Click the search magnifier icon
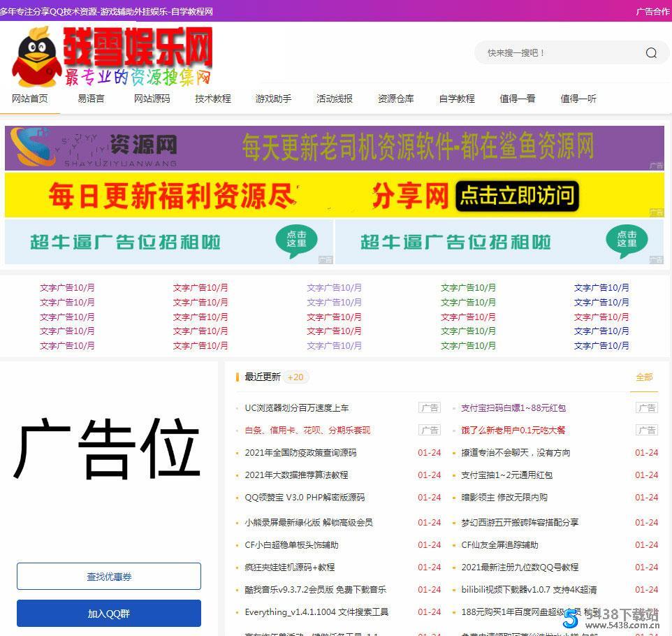 point(650,52)
